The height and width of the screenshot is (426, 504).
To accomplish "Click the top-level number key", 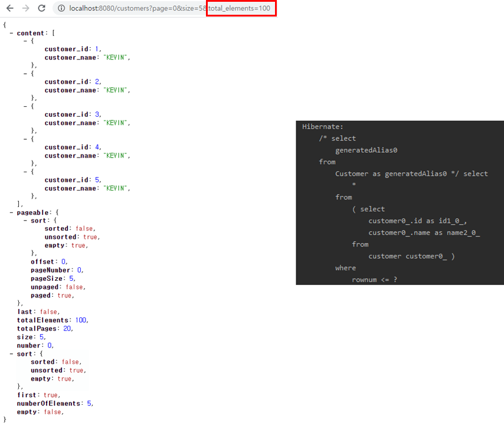I will 28,345.
